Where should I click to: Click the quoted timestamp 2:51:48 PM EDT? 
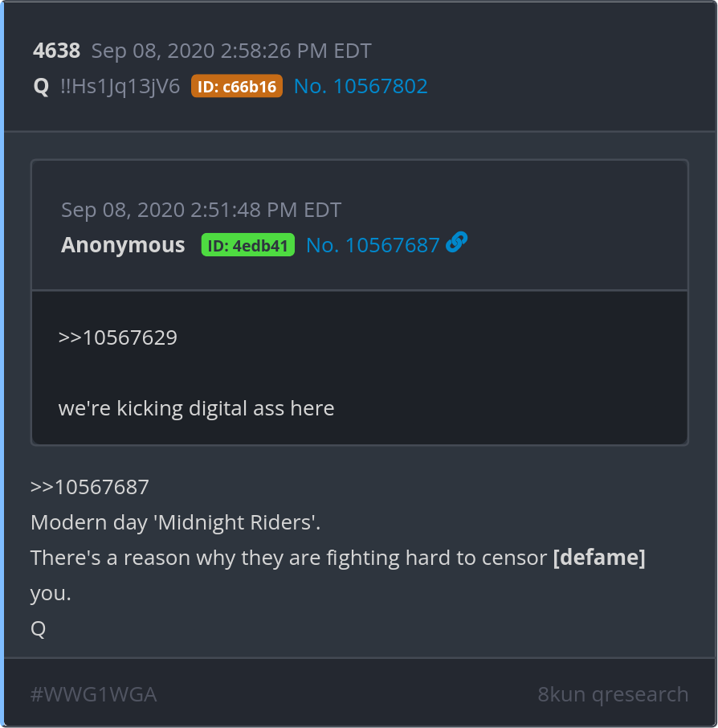click(266, 210)
